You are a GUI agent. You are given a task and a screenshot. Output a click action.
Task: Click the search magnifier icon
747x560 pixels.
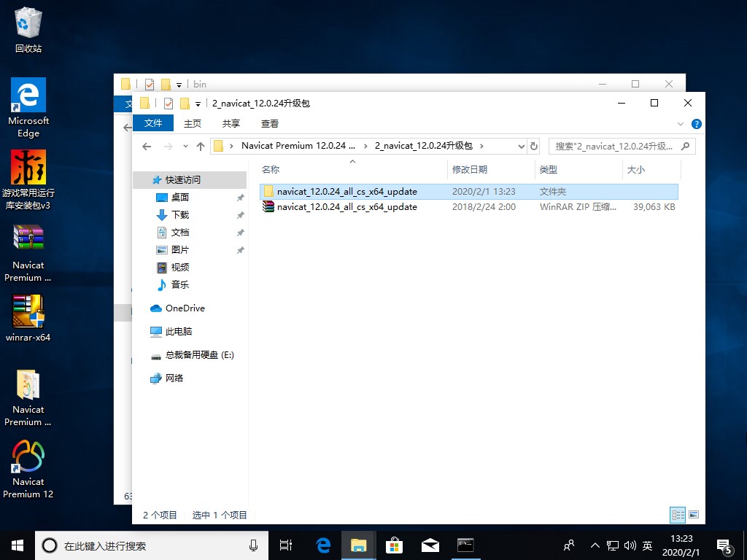pos(685,146)
